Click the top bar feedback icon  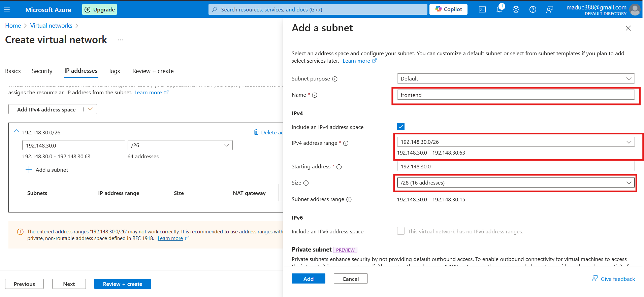(549, 9)
